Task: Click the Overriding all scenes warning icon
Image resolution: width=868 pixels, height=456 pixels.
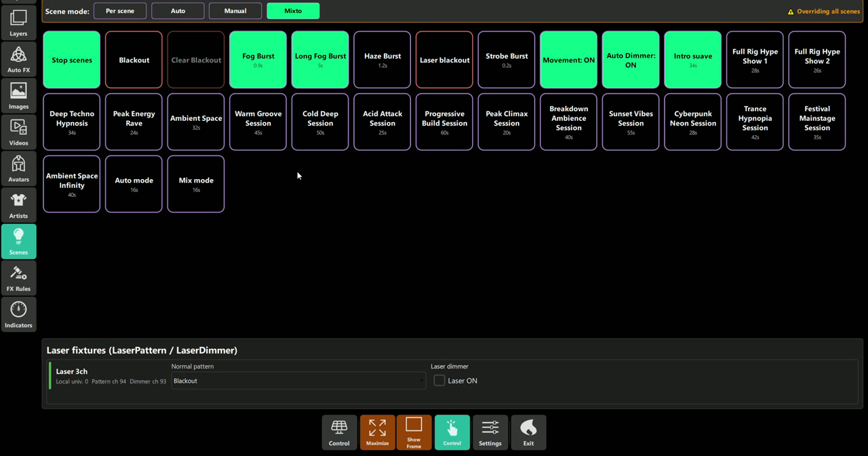Action: pyautogui.click(x=791, y=12)
